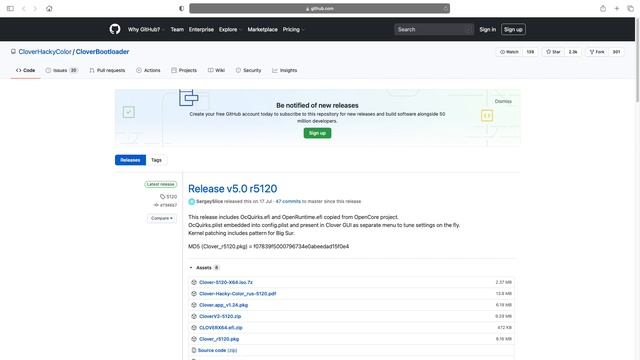Click the privacy shield icon beside address bar
640x360 pixels.
coord(182,8)
